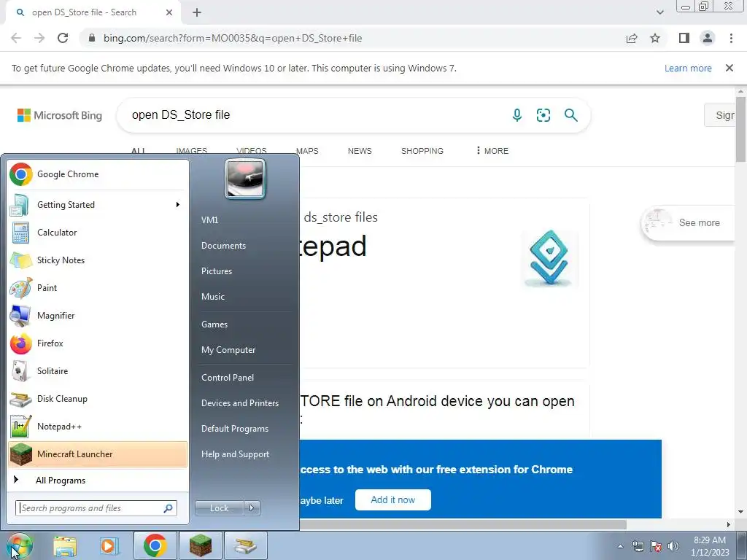Click the Chrome address bar URL

233,38
